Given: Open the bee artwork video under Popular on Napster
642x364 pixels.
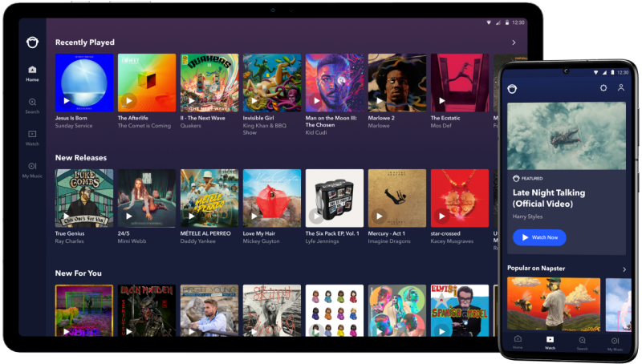Looking at the screenshot, I should point(554,305).
